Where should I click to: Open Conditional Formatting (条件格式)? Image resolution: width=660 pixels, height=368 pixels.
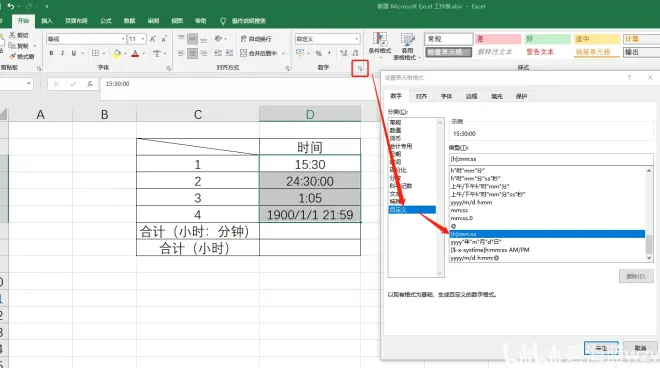(x=380, y=44)
